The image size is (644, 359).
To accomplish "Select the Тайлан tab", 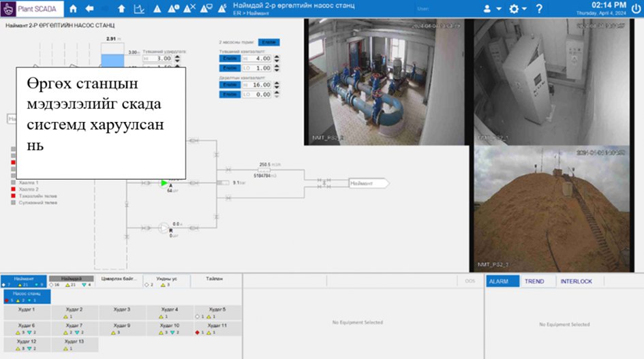I will coord(215,281).
